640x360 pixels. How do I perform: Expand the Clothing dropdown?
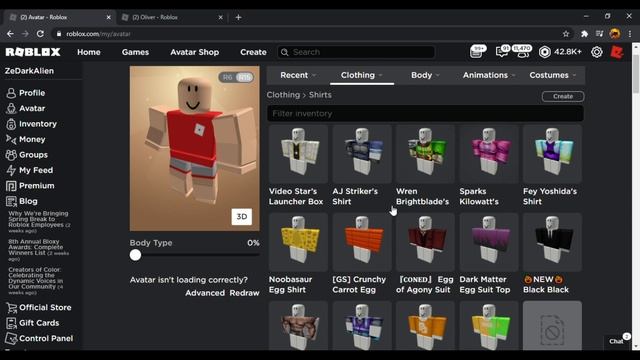362,75
